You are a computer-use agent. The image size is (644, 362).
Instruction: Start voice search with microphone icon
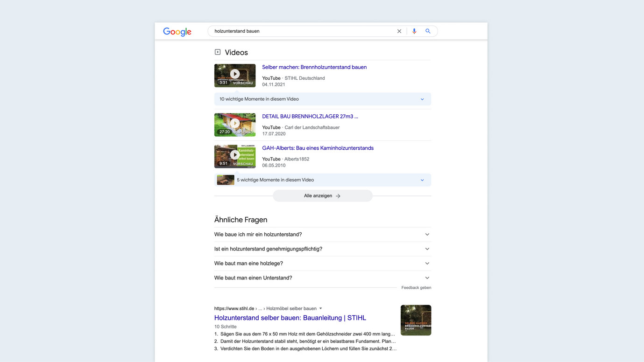(414, 31)
